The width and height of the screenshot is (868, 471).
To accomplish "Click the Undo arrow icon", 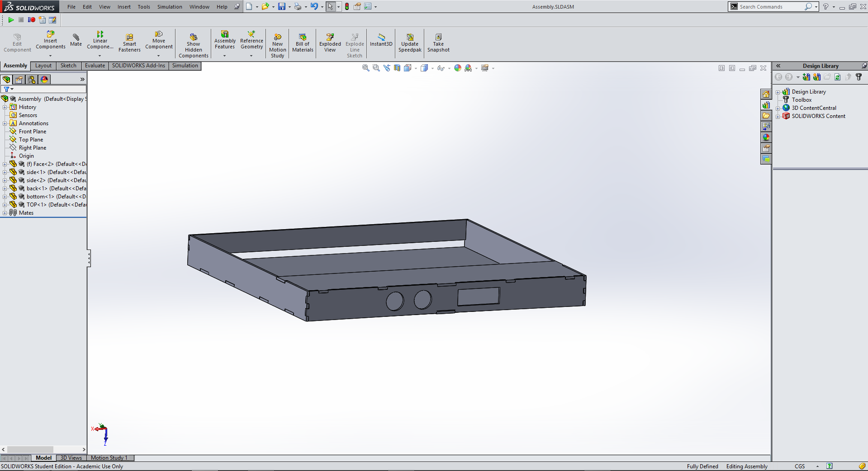I will 314,6.
